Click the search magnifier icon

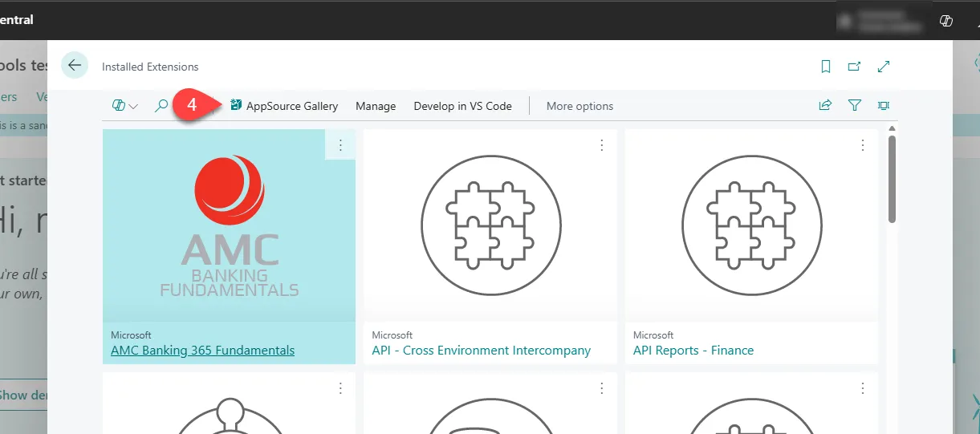click(161, 106)
